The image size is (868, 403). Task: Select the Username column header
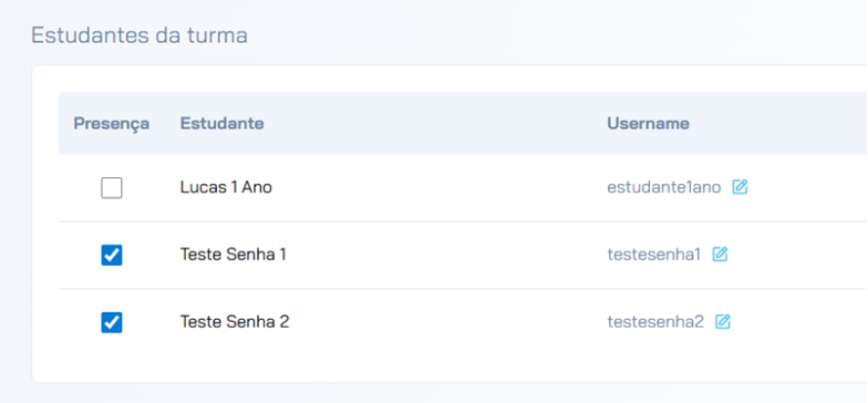pos(648,124)
